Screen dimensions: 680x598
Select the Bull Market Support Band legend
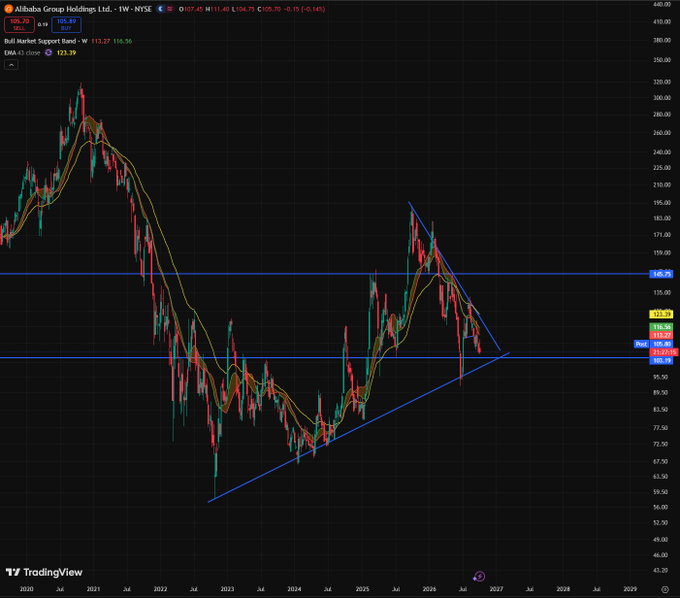pyautogui.click(x=46, y=41)
